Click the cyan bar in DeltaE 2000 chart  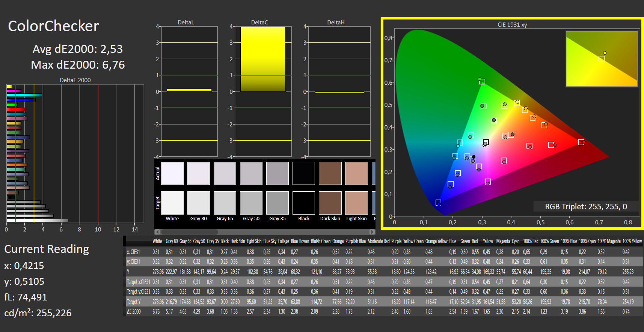[24, 95]
